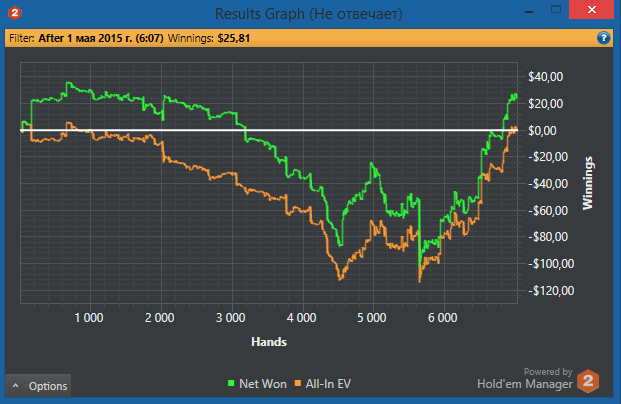Click the Hold'em Manager 2 title bar icon
This screenshot has width=621, height=404.
[x=15, y=13]
